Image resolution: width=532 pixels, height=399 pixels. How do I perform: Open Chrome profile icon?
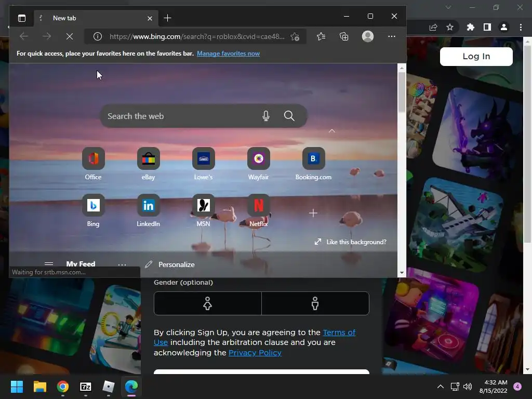click(x=504, y=27)
